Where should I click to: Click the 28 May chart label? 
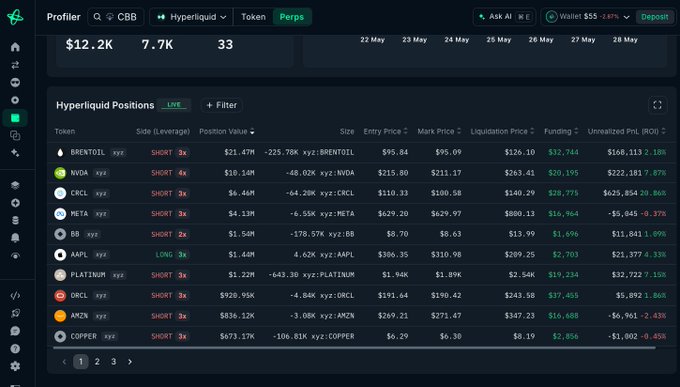pyautogui.click(x=625, y=40)
